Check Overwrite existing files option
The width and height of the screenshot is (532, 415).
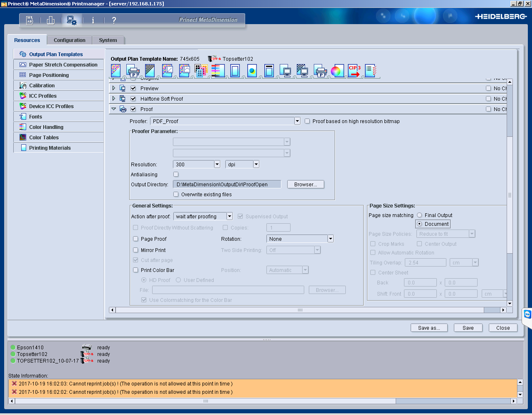coord(176,194)
